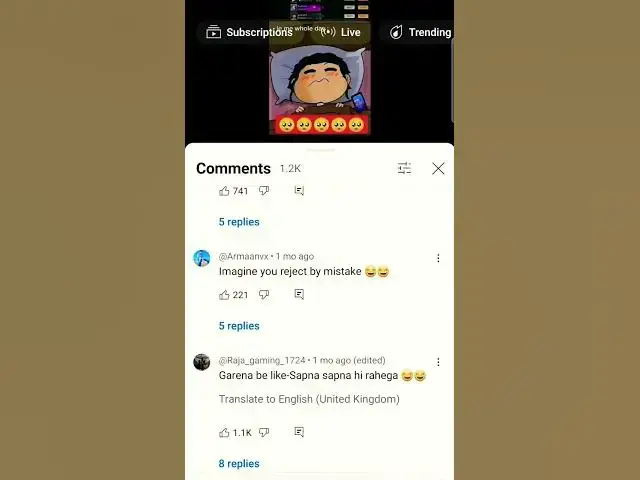Dislike the Garena be like comment

264,433
